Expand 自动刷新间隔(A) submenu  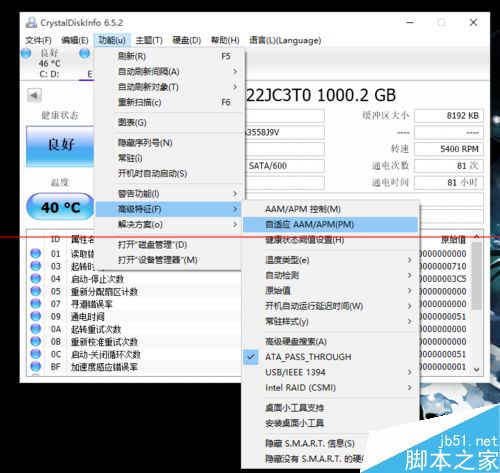[170, 71]
